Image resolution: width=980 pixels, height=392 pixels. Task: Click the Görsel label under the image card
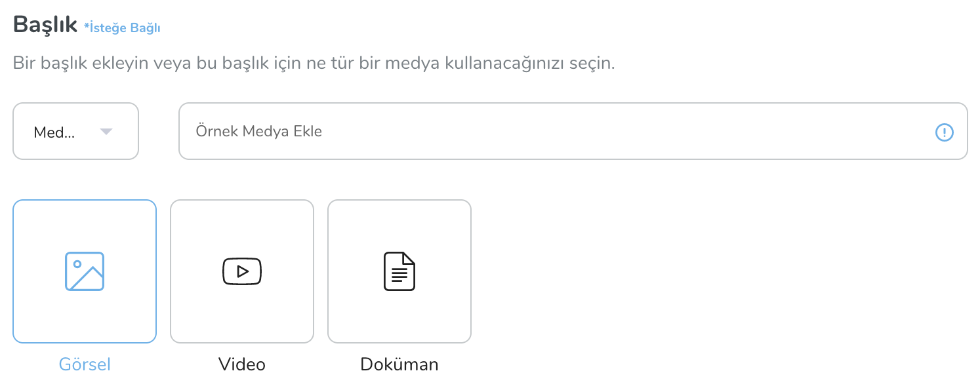[85, 364]
